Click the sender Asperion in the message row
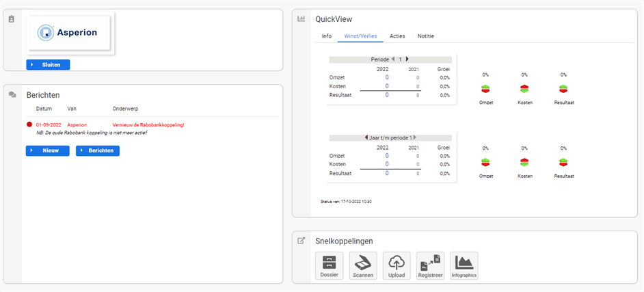 77,125
